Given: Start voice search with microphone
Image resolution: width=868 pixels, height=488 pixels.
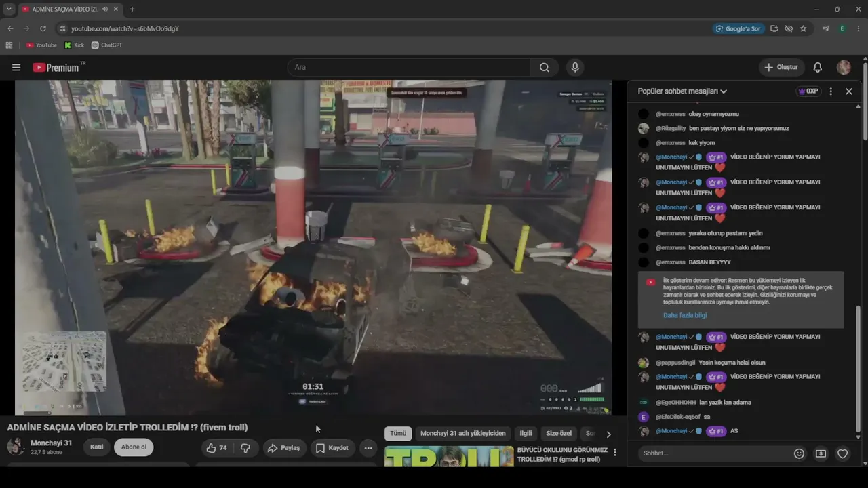Looking at the screenshot, I should tap(575, 68).
